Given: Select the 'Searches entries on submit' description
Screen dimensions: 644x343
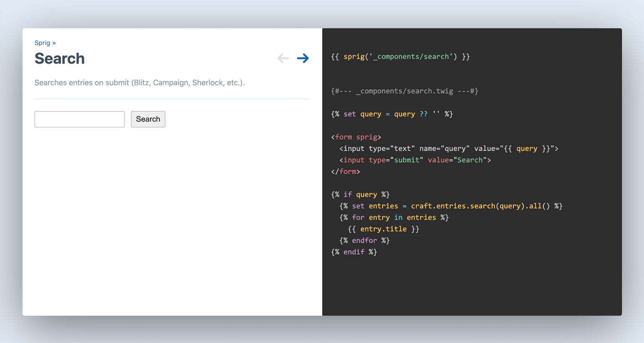Looking at the screenshot, I should pos(140,83).
